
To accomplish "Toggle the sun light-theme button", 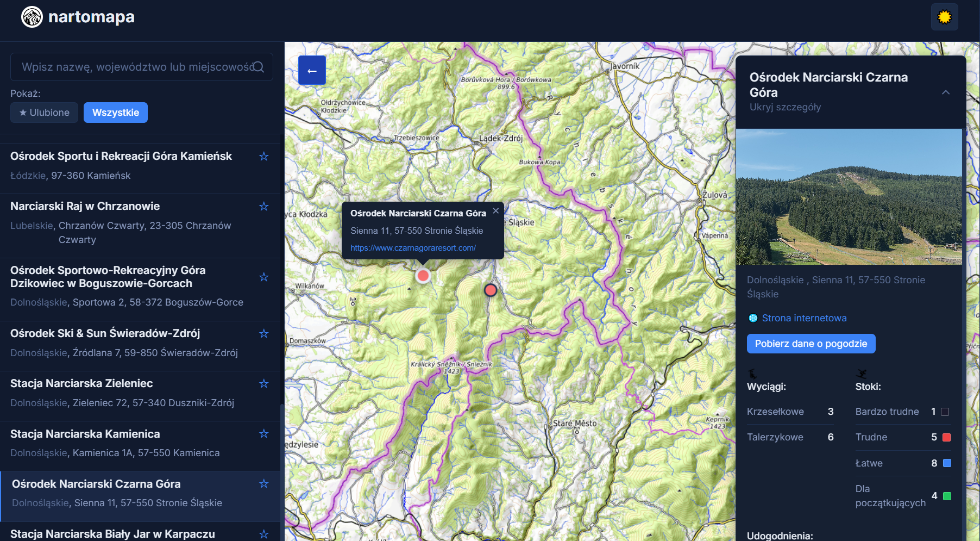I will click(944, 17).
